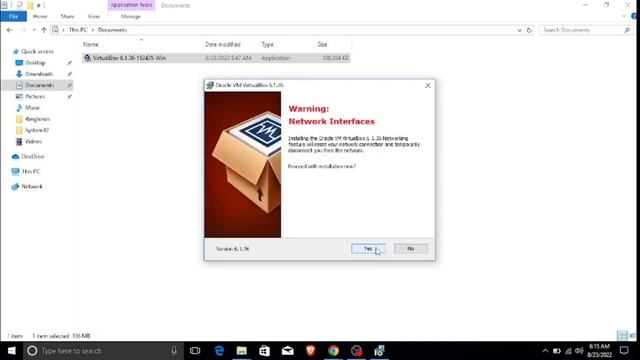Expand the ribbon with the chevron
Viewport: 640px width, 360px height.
tap(624, 16)
